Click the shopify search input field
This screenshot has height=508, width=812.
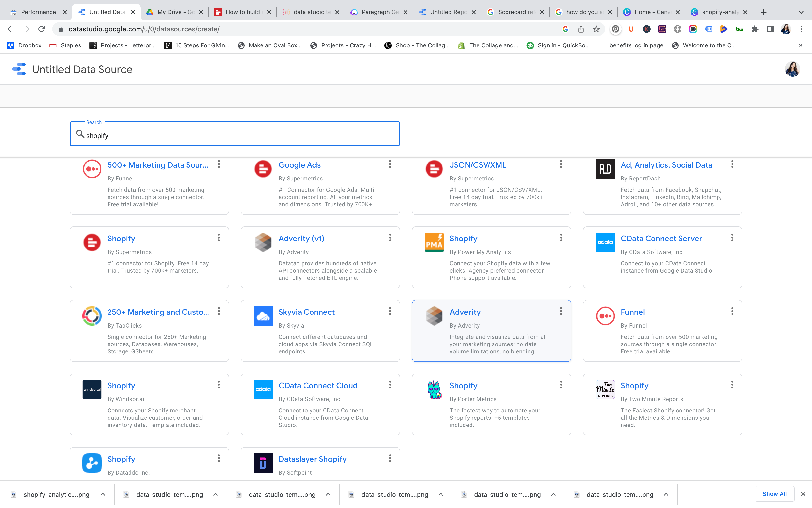235,134
